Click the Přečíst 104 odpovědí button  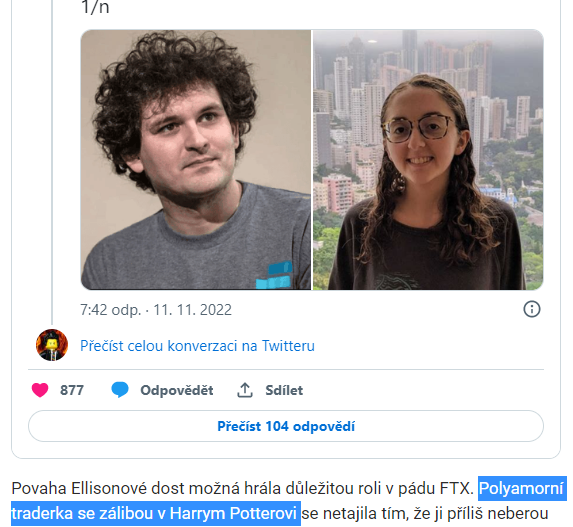tap(286, 426)
